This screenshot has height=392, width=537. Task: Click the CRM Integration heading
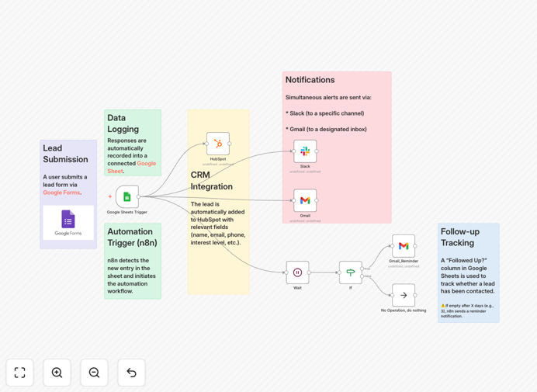pos(212,181)
